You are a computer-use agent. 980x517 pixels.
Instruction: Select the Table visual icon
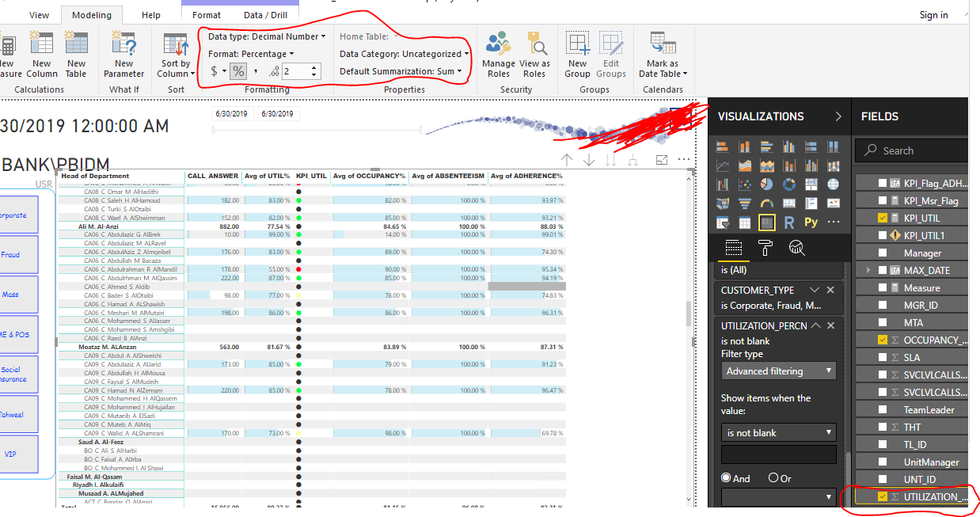point(744,222)
